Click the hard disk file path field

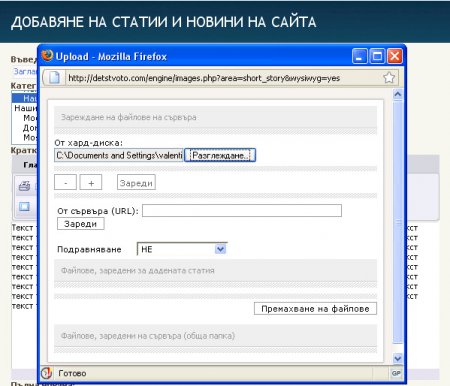coord(119,155)
